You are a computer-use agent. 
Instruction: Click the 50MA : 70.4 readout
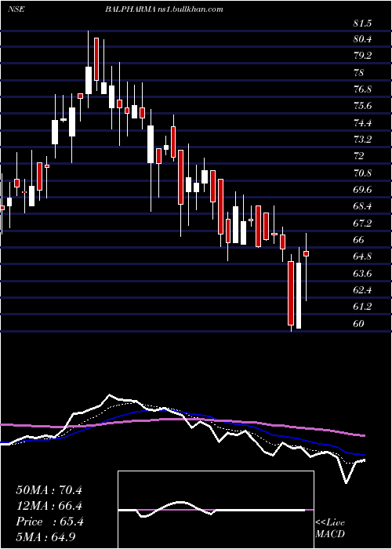(49, 490)
